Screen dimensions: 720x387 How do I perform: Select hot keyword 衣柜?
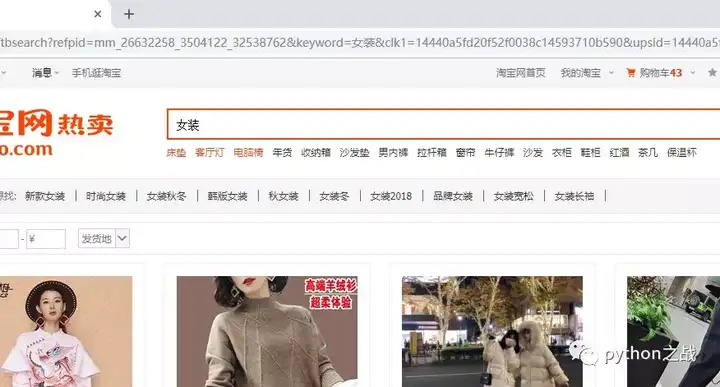(562, 152)
